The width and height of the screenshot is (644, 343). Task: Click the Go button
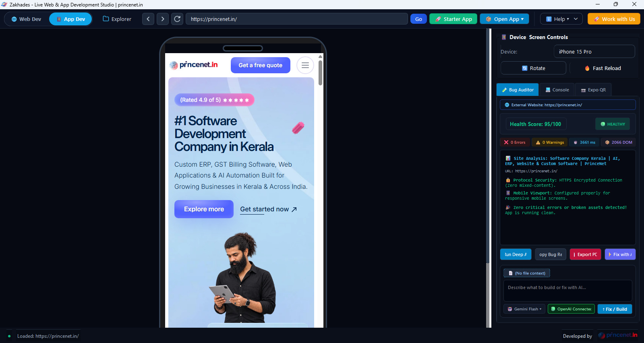click(418, 19)
